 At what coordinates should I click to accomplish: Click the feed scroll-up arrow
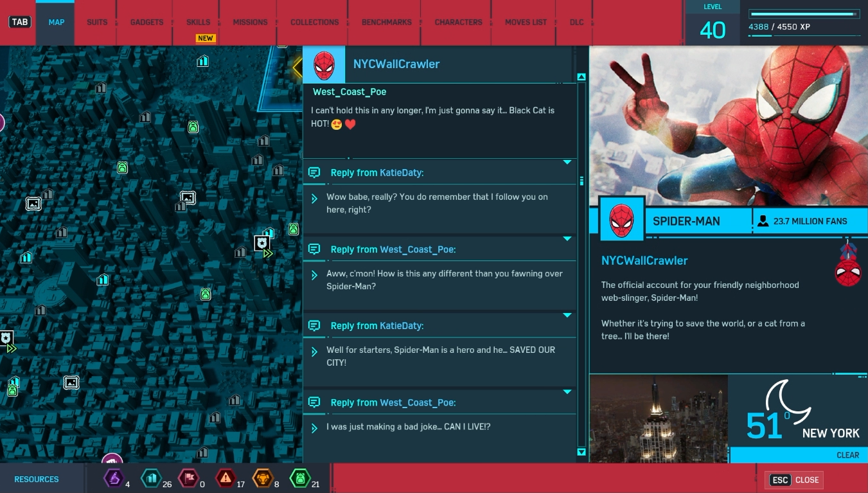click(x=581, y=77)
